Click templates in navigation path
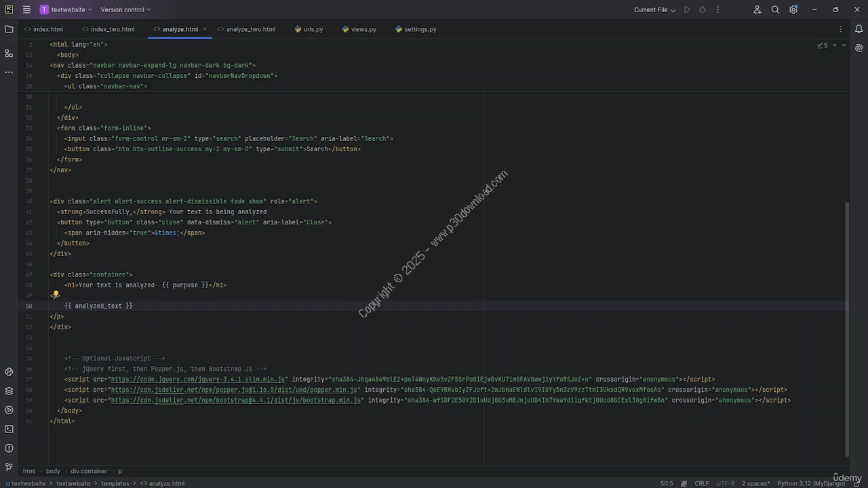Image resolution: width=868 pixels, height=488 pixels. point(115,483)
